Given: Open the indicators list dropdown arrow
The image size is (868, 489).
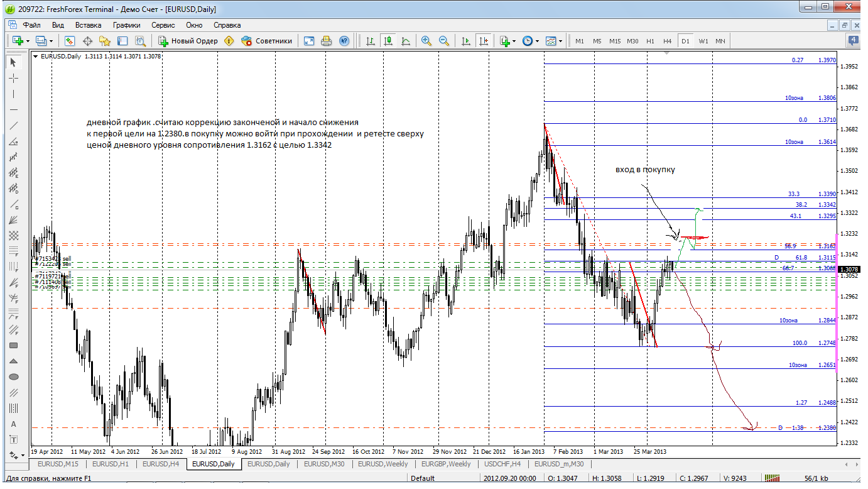Looking at the screenshot, I should 514,41.
